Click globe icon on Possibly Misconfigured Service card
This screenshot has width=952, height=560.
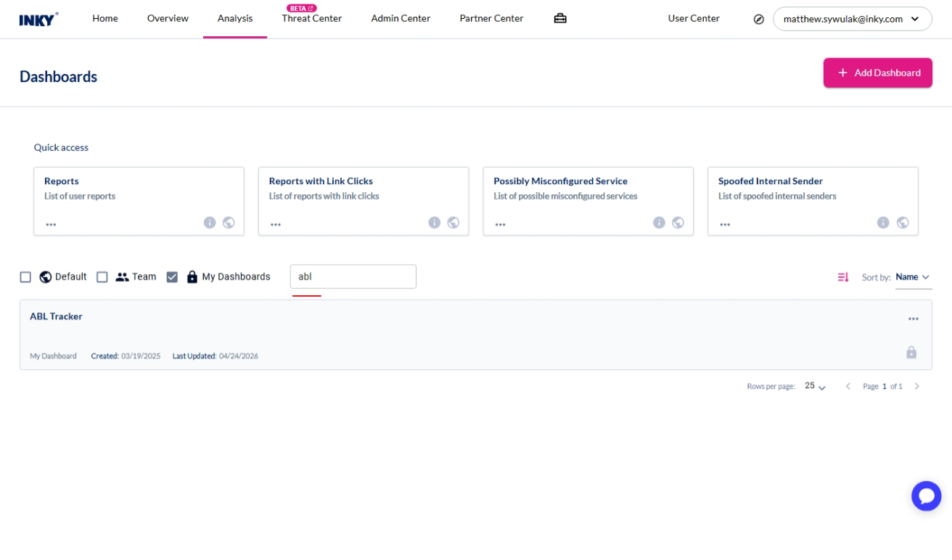678,223
